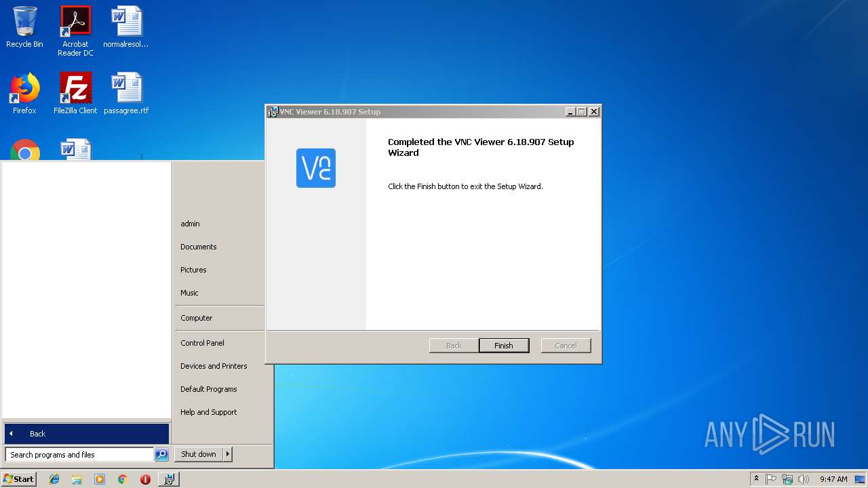This screenshot has height=488, width=868.
Task: Open the network tray icon
Action: pos(787,479)
